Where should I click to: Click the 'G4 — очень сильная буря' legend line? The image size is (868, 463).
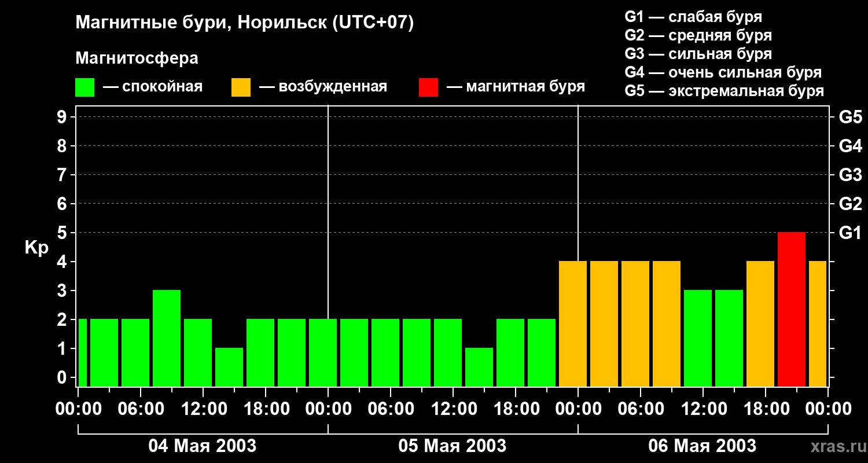723,72
